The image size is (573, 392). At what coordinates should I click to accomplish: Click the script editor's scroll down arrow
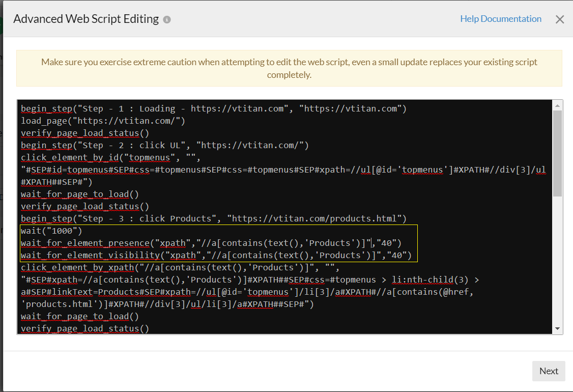pyautogui.click(x=557, y=328)
